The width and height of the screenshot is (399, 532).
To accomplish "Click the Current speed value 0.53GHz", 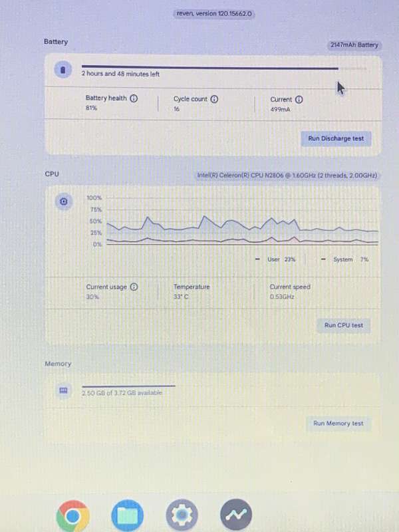I will [x=282, y=297].
